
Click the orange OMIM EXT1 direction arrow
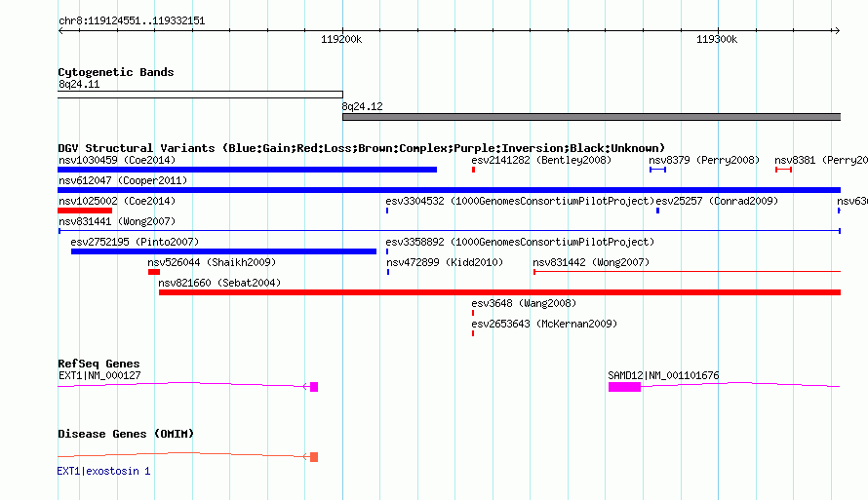pos(305,457)
